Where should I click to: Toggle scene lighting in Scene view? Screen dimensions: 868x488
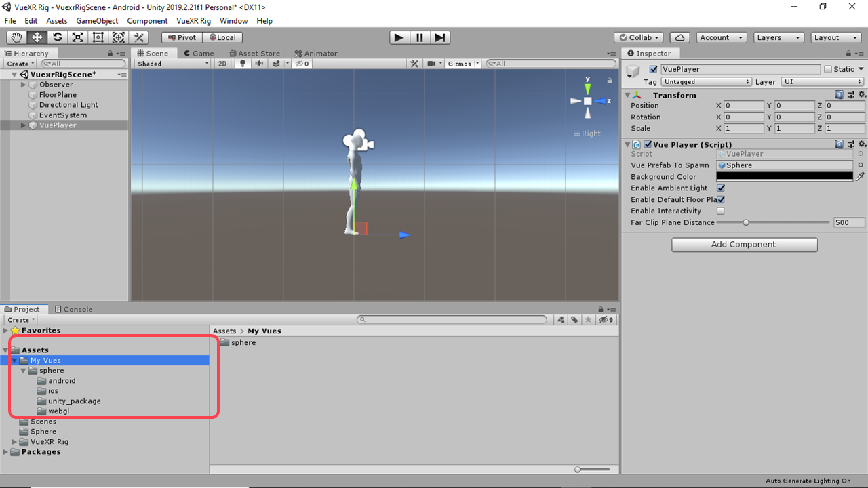tap(243, 64)
